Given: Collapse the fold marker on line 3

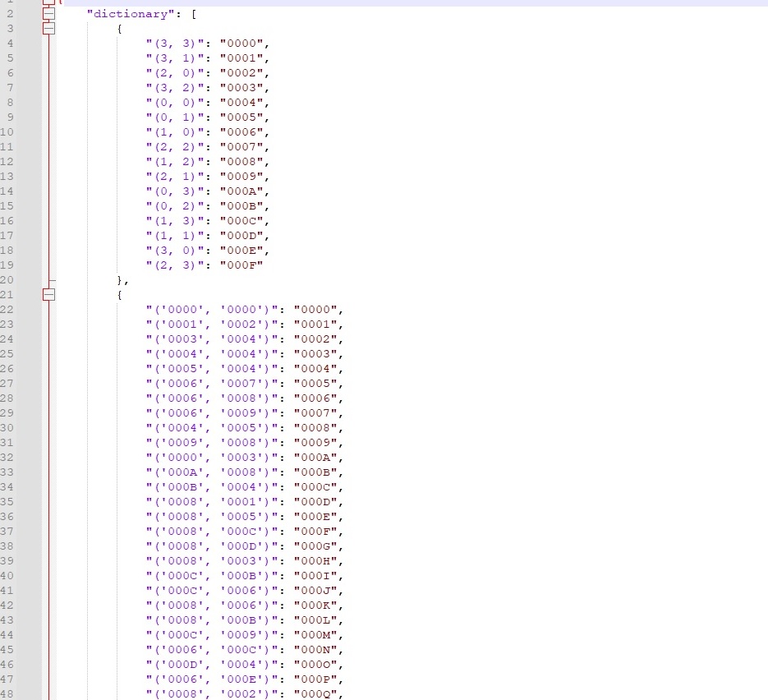Looking at the screenshot, I should pos(48,29).
